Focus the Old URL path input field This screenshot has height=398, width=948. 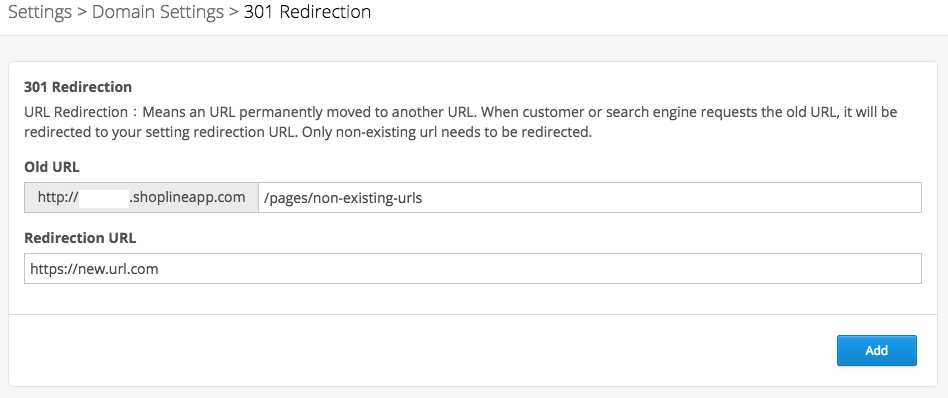590,198
